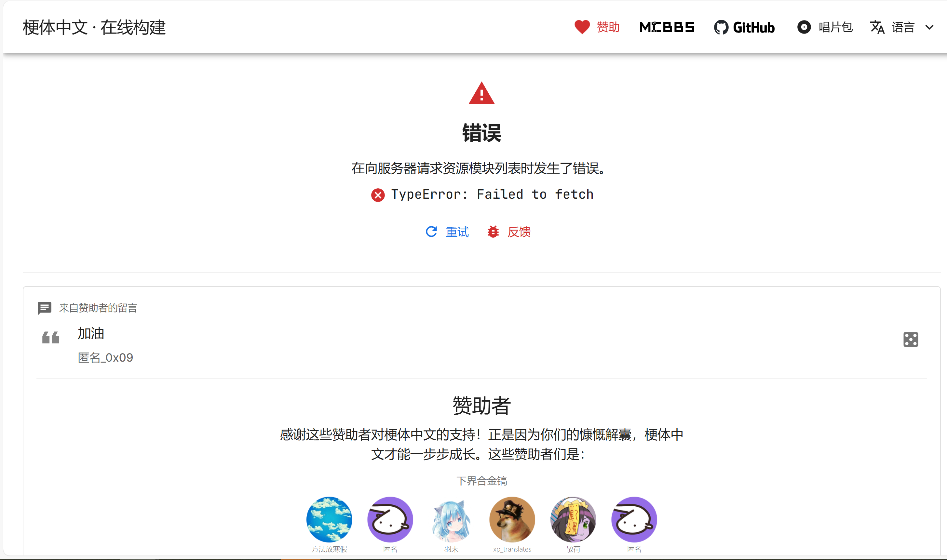The height and width of the screenshot is (560, 947).
Task: Click the red bug feedback icon
Action: click(x=493, y=231)
